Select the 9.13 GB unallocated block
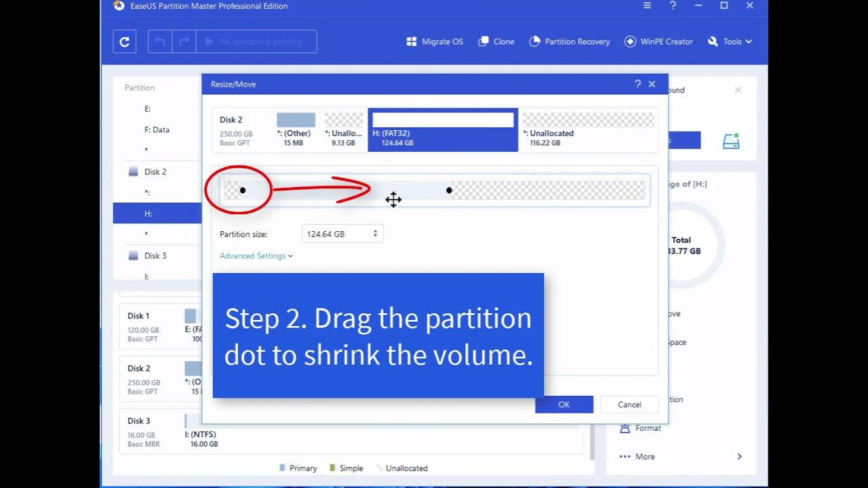The image size is (868, 488). (x=343, y=129)
